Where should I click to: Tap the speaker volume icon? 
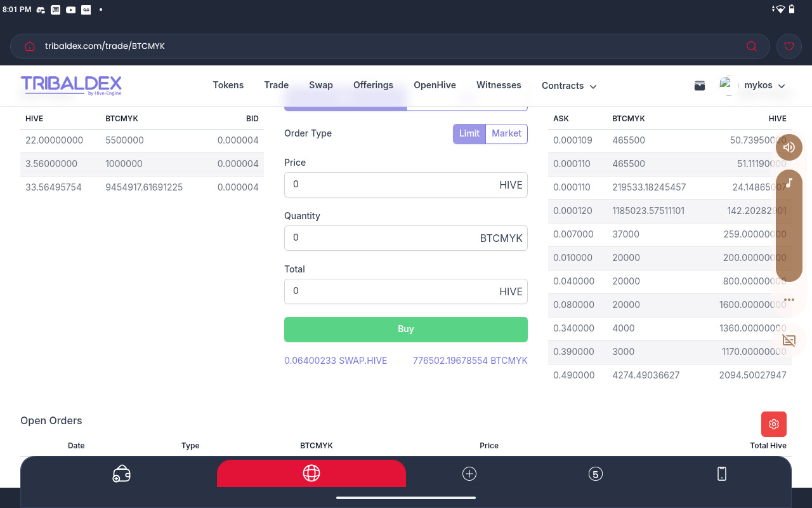[x=789, y=147]
